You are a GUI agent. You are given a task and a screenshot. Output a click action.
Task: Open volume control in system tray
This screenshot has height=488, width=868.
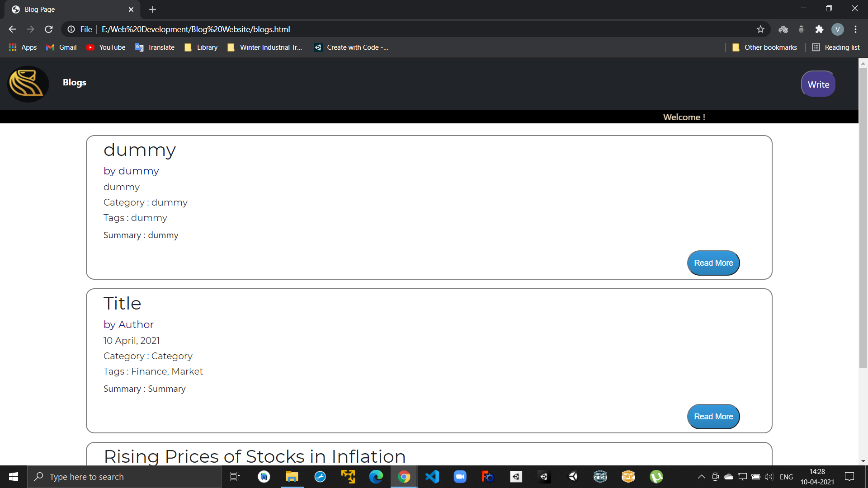[769, 477]
